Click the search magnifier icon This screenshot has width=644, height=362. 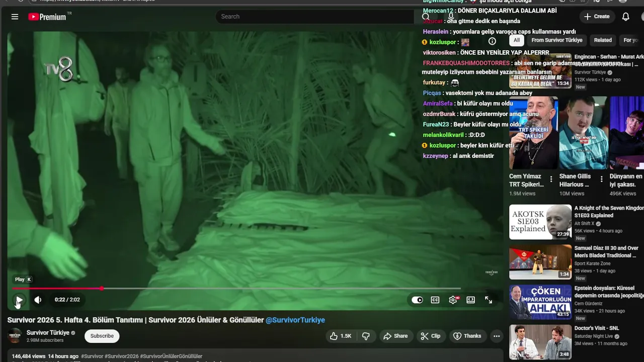click(426, 17)
